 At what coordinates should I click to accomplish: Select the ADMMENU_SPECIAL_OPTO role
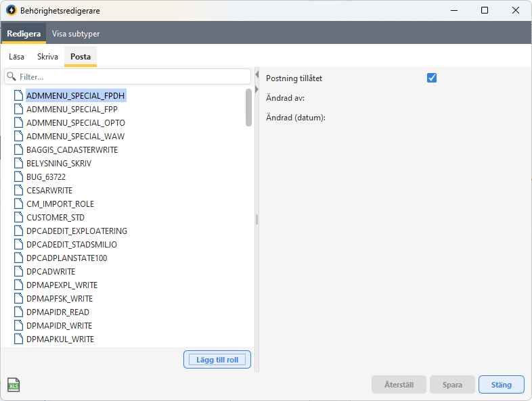[x=75, y=122]
